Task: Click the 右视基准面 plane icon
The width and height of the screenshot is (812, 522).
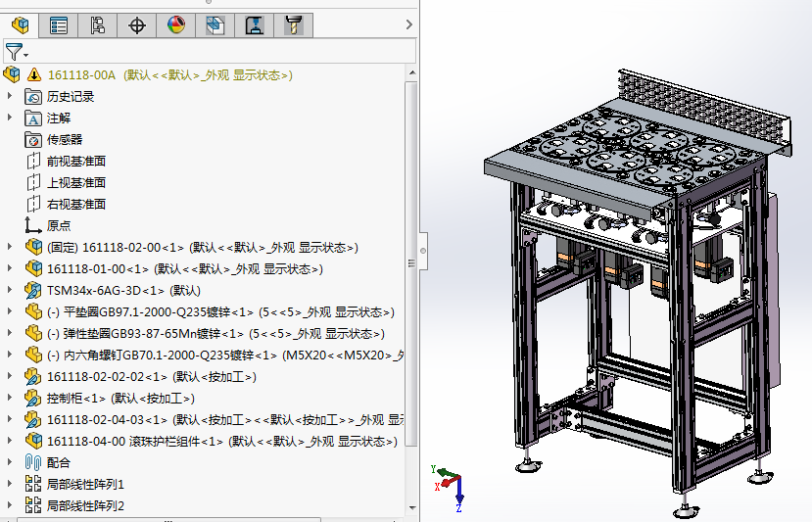Action: point(33,204)
